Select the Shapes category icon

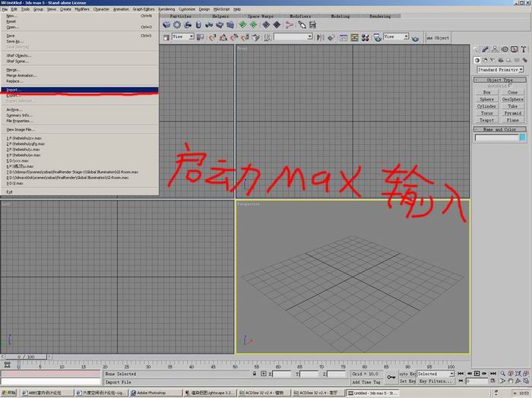[x=485, y=60]
